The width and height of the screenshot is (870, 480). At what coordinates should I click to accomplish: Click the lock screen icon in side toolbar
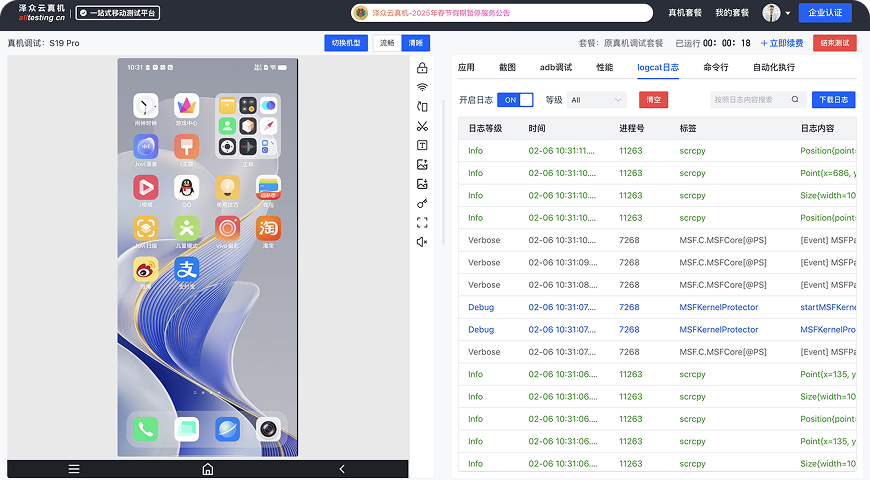[x=422, y=68]
